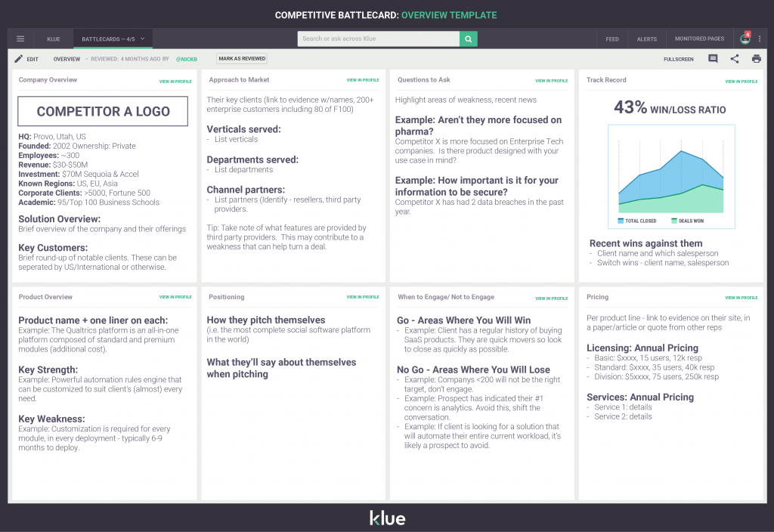Click the 'HQ: Provo, Utah, US' line

[52, 137]
